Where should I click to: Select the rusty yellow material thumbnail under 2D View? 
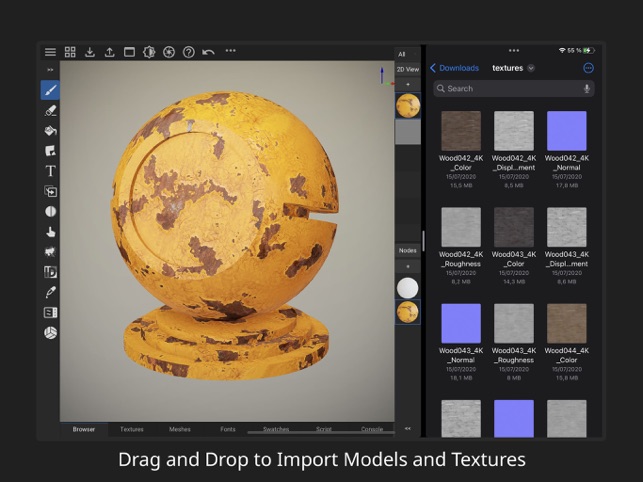(408, 105)
